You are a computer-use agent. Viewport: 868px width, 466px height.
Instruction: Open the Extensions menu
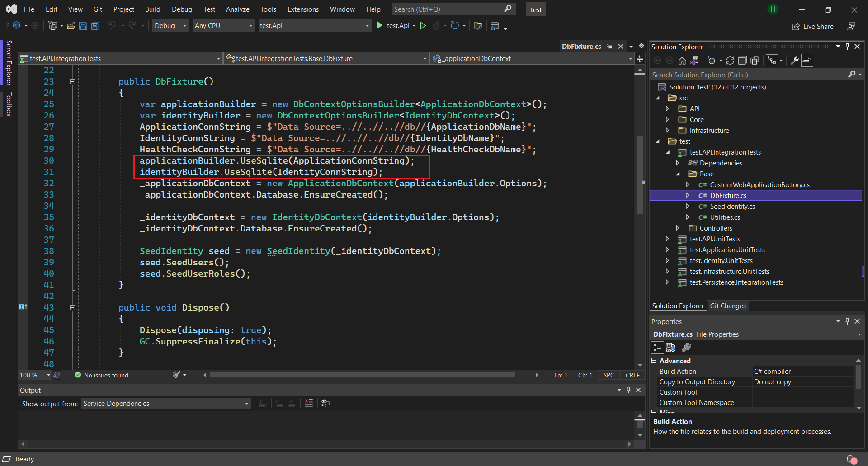tap(303, 9)
